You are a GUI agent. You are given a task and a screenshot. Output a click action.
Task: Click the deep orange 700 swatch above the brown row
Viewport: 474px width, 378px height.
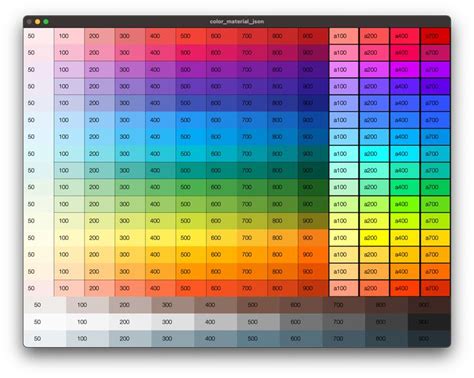tap(252, 288)
